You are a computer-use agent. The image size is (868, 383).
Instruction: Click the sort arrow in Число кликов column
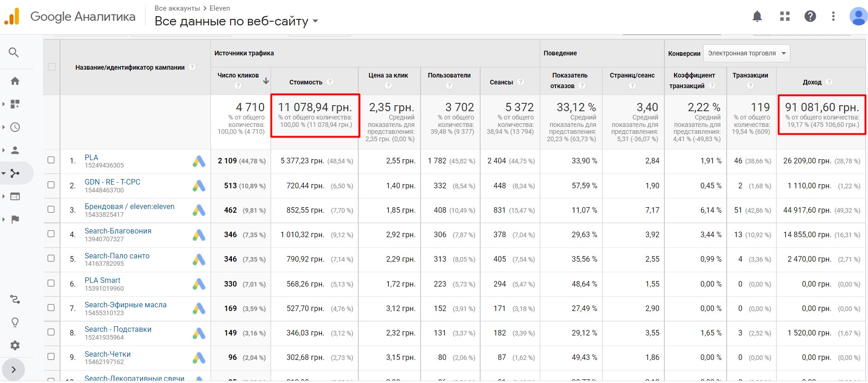(266, 81)
